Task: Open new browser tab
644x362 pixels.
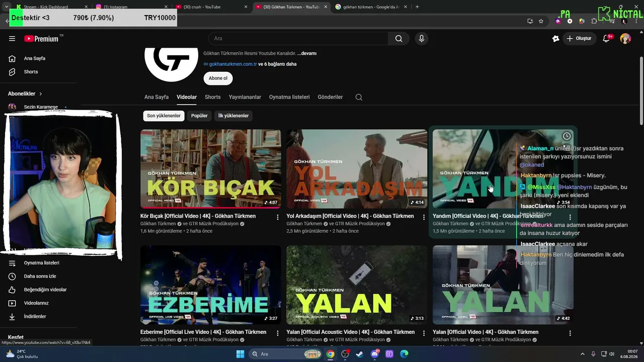Action: click(417, 7)
